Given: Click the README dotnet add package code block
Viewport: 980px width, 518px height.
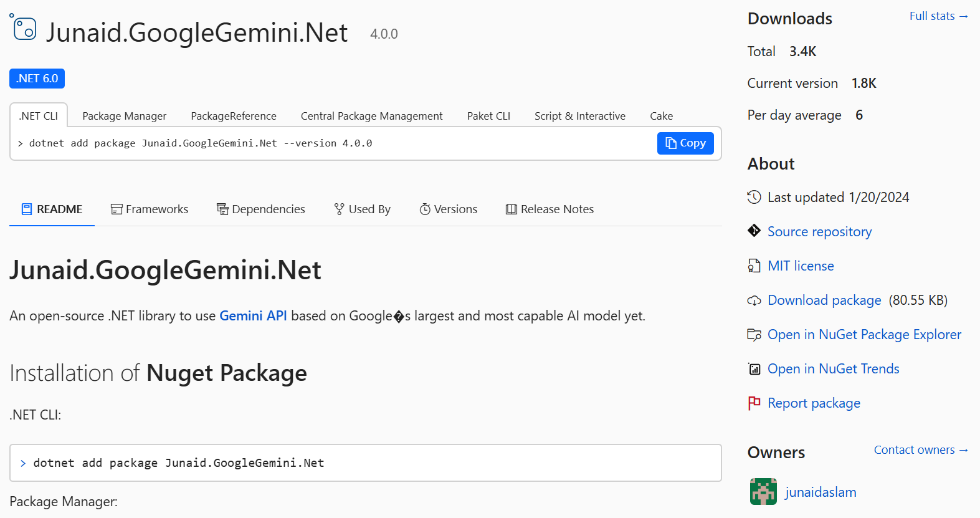Looking at the screenshot, I should click(366, 463).
